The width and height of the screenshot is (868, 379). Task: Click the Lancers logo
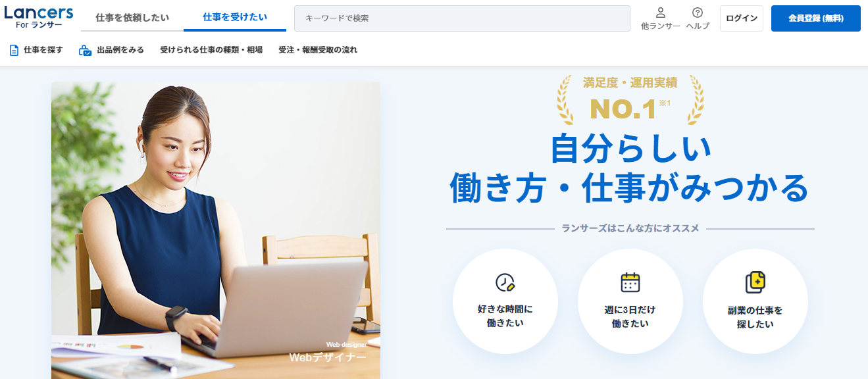point(38,17)
